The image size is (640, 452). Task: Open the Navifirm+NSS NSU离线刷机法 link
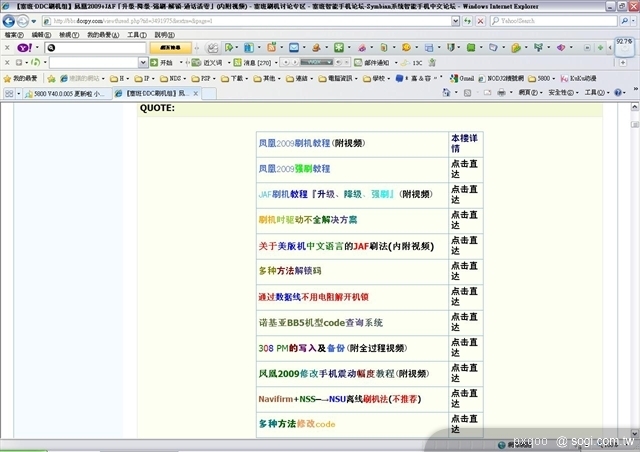[x=340, y=399]
